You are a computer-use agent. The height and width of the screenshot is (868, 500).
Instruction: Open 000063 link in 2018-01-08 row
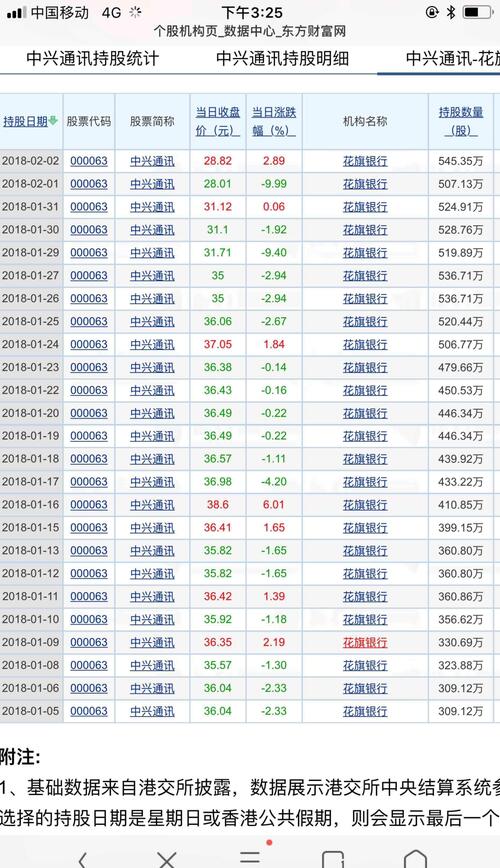point(89,665)
